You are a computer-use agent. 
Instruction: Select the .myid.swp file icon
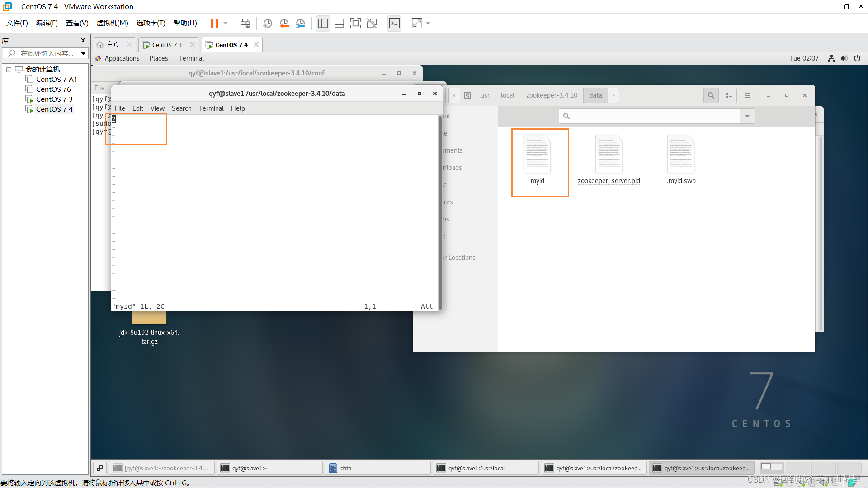click(681, 155)
